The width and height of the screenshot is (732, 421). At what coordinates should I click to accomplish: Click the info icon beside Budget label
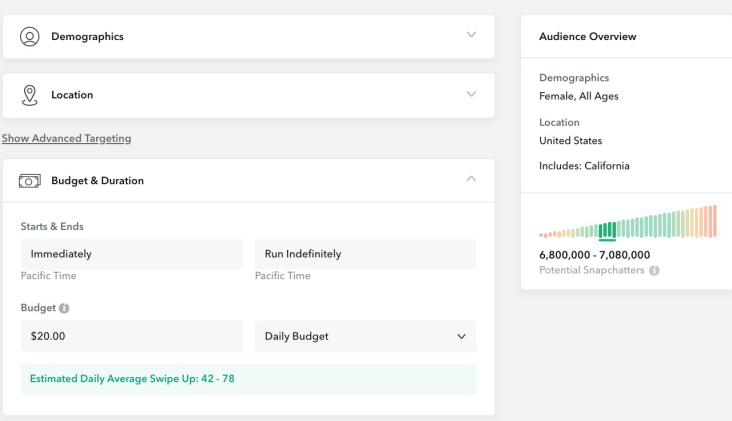pos(64,308)
